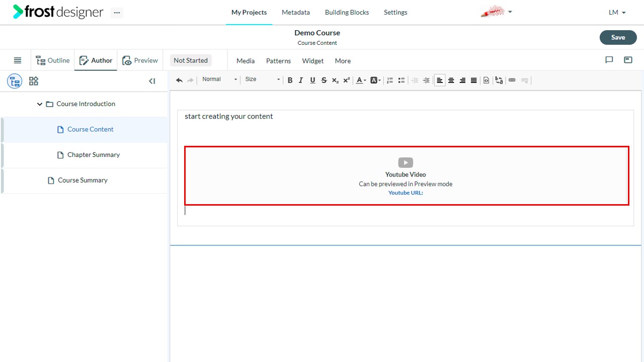Apply bold formatting in editor toolbar
This screenshot has width=644, height=362.
pos(290,80)
